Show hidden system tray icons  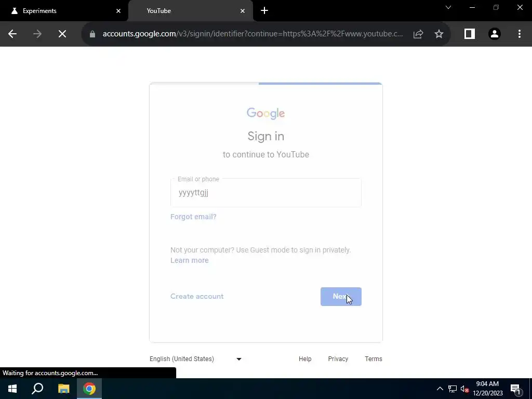click(440, 389)
